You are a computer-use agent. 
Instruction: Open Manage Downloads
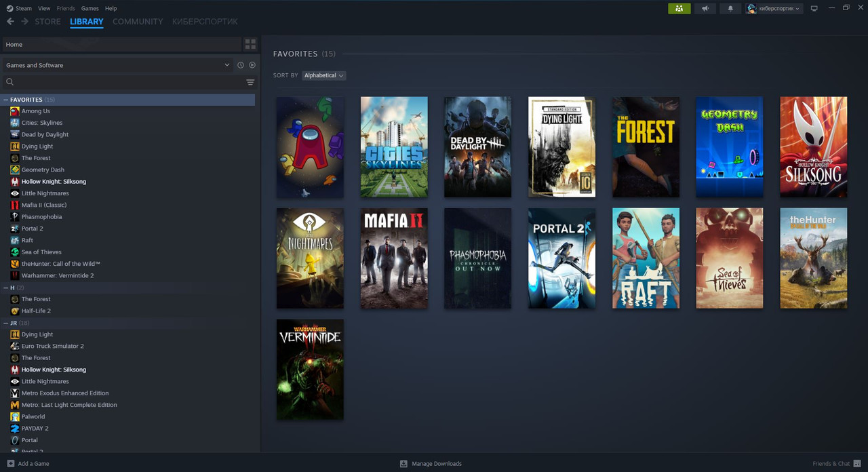[437, 464]
